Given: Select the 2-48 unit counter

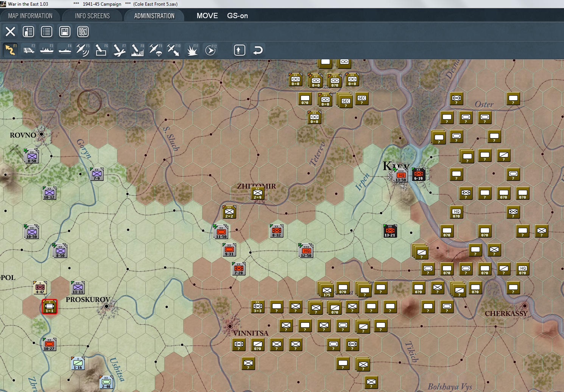Looking at the screenshot, I should coord(106,382).
